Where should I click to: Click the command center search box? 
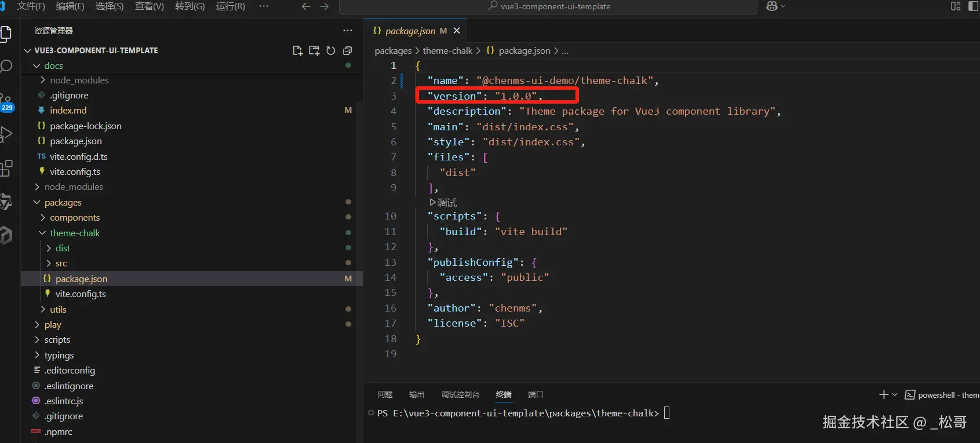pyautogui.click(x=548, y=6)
